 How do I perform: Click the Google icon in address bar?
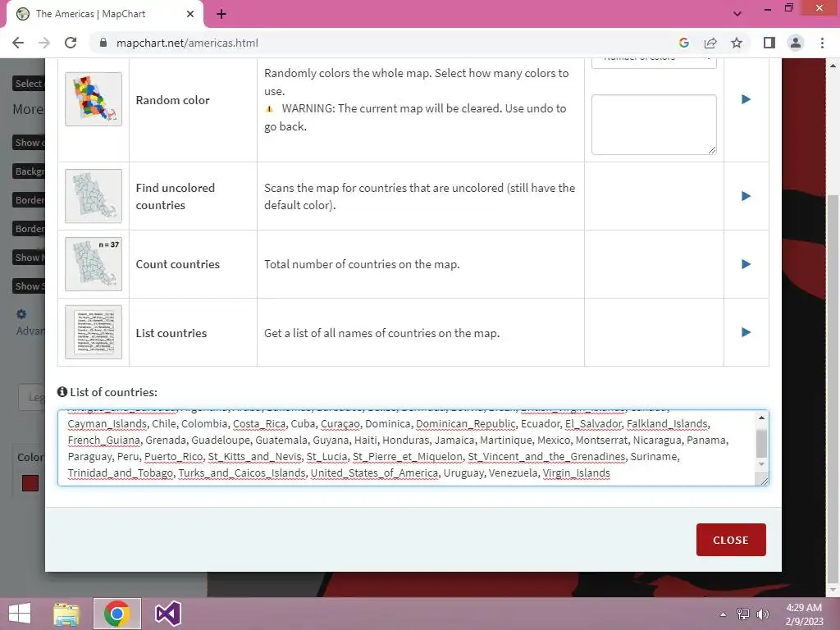(x=683, y=43)
